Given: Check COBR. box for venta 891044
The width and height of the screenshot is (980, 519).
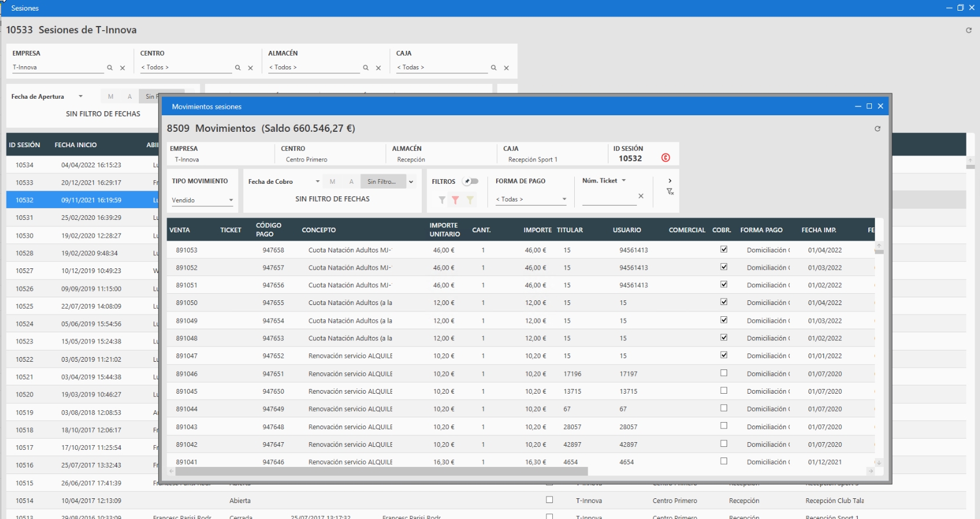Looking at the screenshot, I should pyautogui.click(x=724, y=408).
